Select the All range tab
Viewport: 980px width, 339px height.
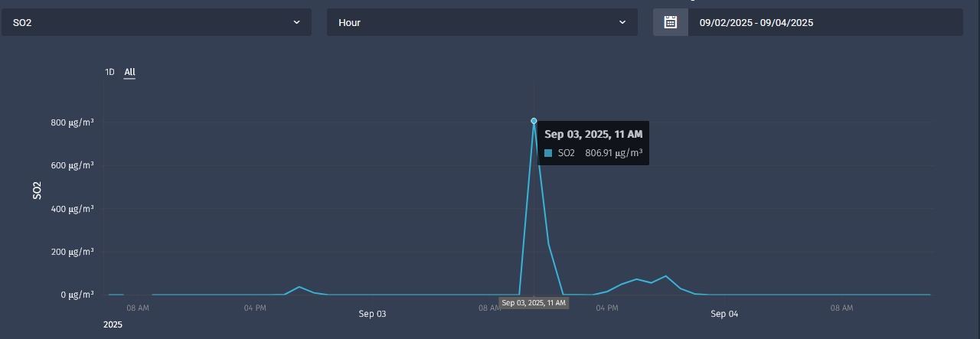(x=129, y=72)
